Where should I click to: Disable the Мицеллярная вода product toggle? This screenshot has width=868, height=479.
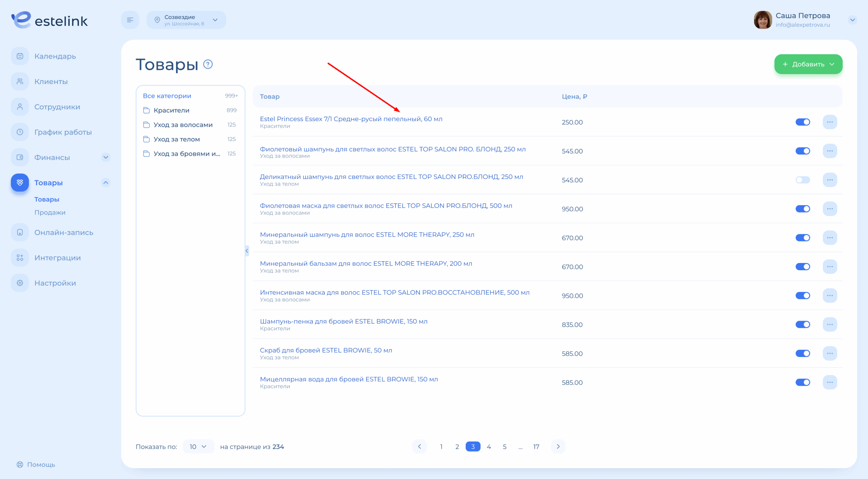tap(803, 382)
